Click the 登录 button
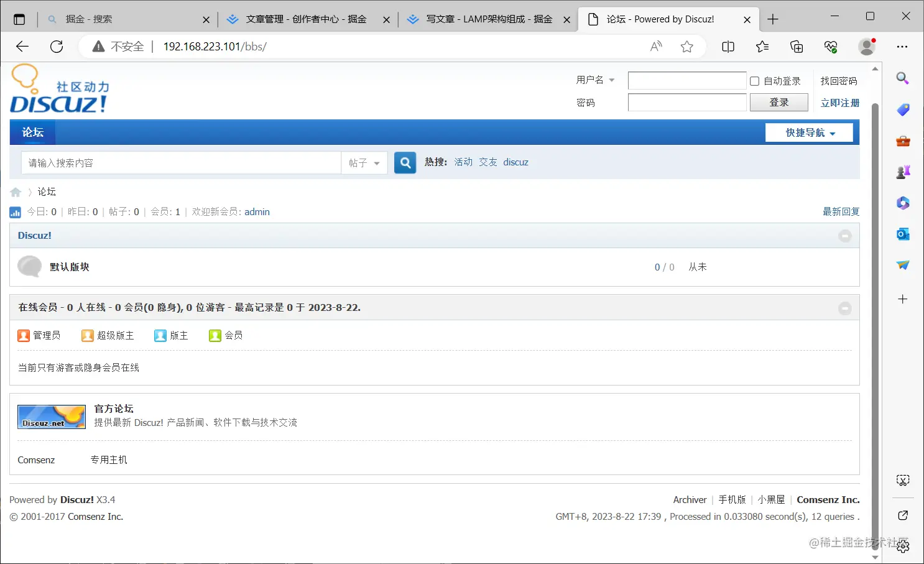924x564 pixels. click(779, 103)
